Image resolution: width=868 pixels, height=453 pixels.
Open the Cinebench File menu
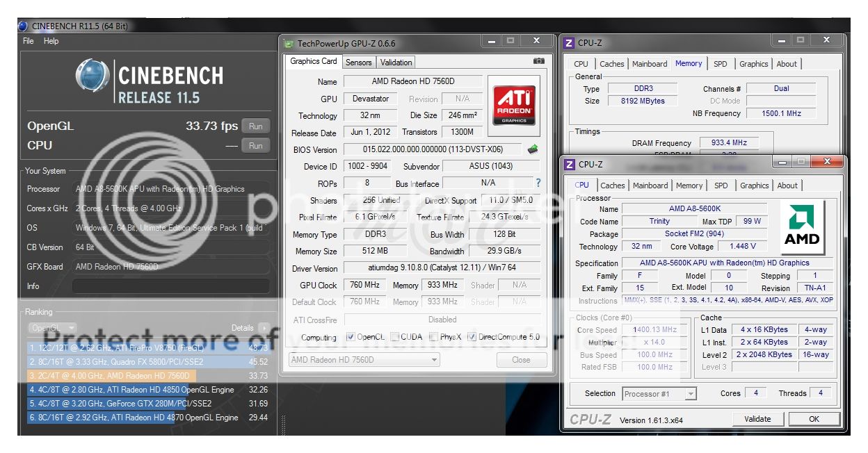click(28, 41)
